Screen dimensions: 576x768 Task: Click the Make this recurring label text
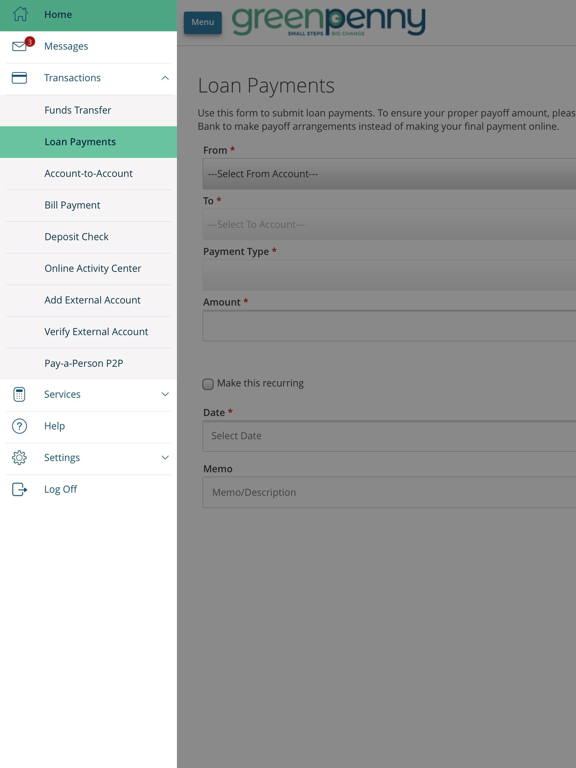(x=260, y=384)
